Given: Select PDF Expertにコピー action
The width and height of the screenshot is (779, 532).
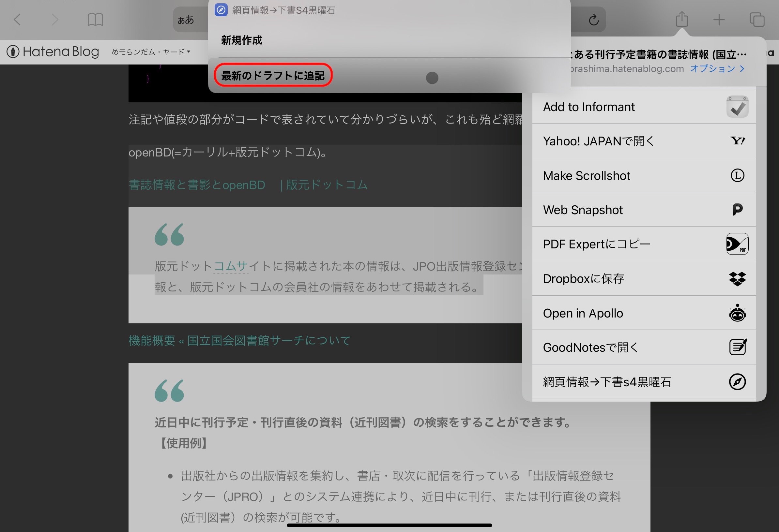Looking at the screenshot, I should (644, 244).
